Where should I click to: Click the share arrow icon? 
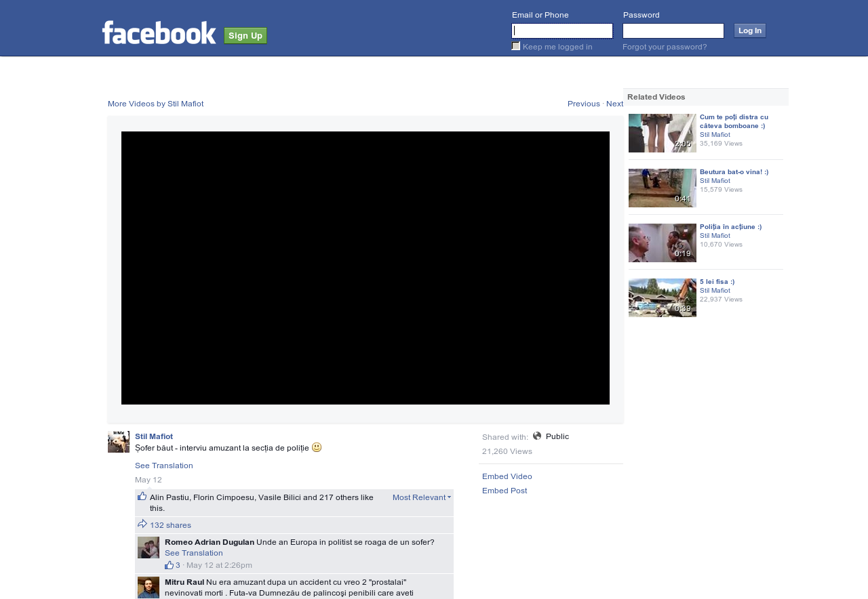[x=142, y=524]
